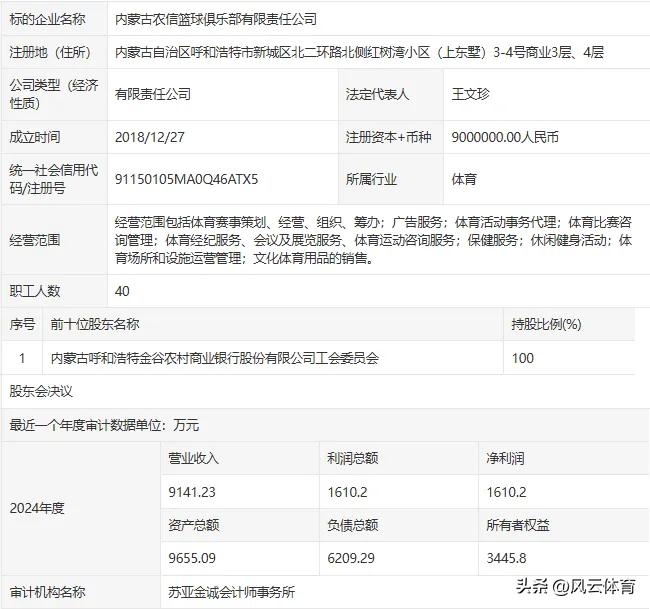Click the 资产总额 header
Viewport: 650px width, 609px height.
[194, 525]
